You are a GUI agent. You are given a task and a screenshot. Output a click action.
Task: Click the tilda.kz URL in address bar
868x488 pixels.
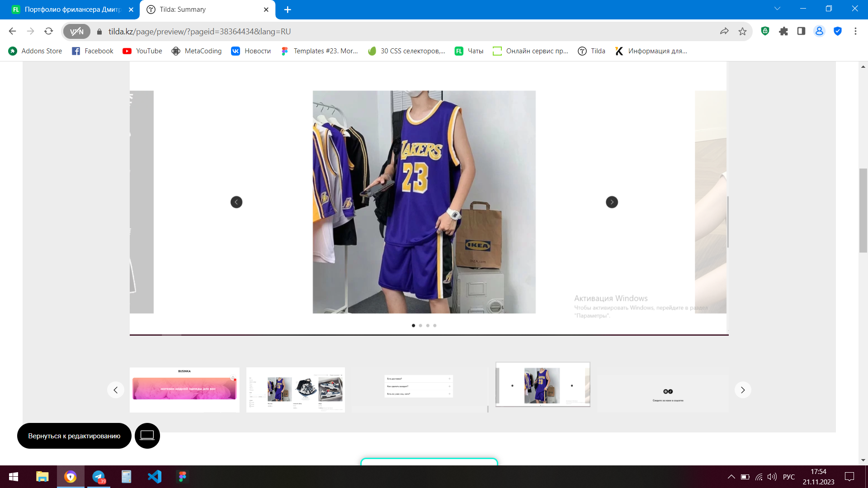click(199, 32)
